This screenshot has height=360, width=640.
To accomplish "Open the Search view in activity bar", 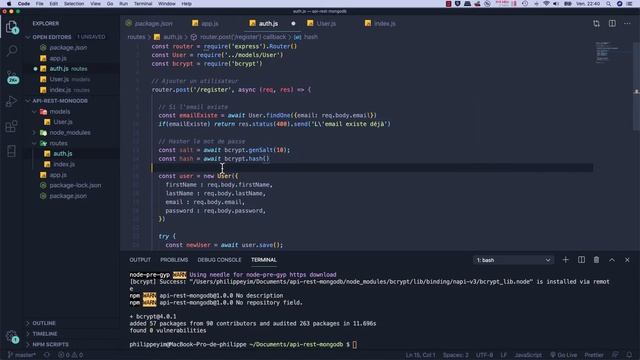I will click(x=12, y=51).
